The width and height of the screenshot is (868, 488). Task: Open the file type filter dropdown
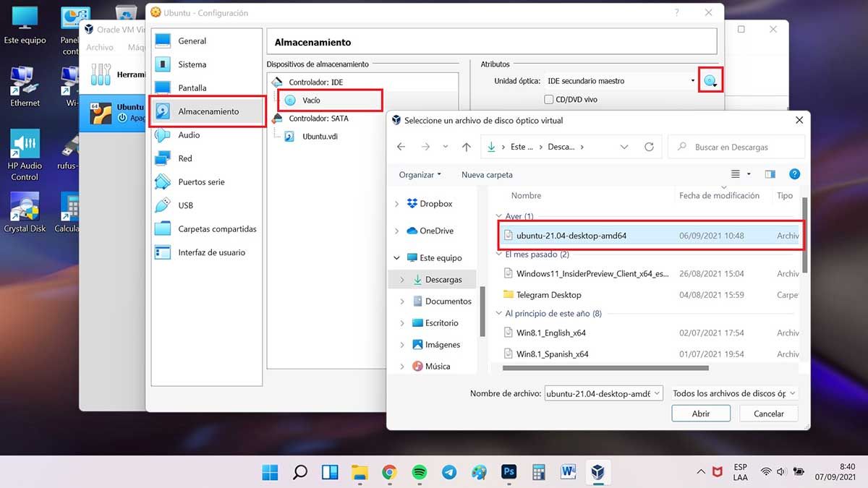(x=734, y=393)
